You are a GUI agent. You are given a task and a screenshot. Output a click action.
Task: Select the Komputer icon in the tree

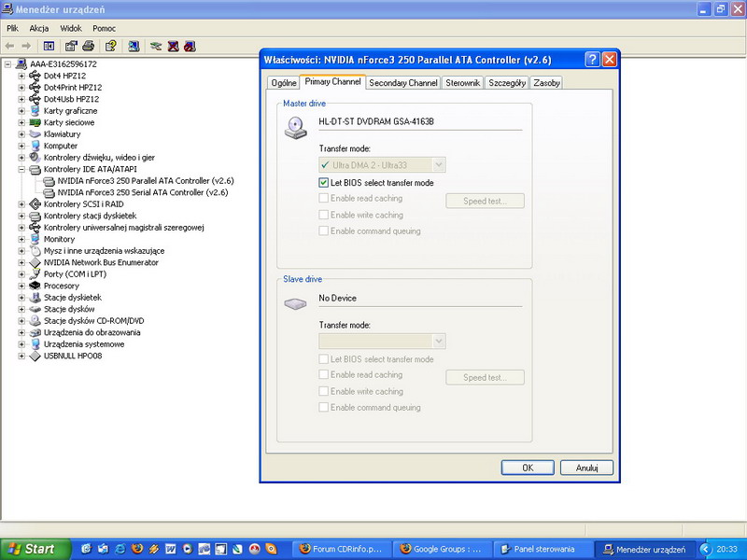pyautogui.click(x=35, y=146)
